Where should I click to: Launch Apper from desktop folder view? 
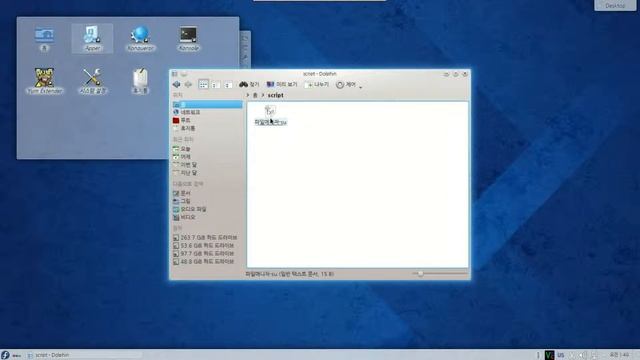(92, 39)
